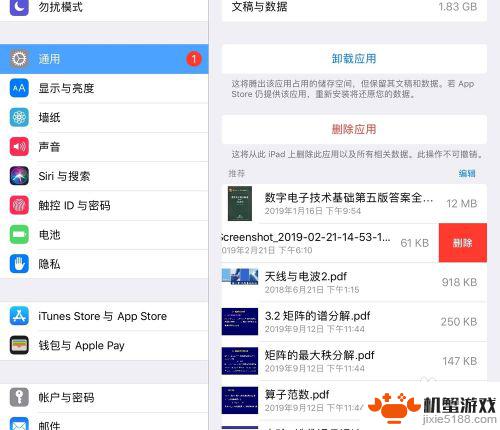
Task: Select the General gear icon
Action: 19,59
